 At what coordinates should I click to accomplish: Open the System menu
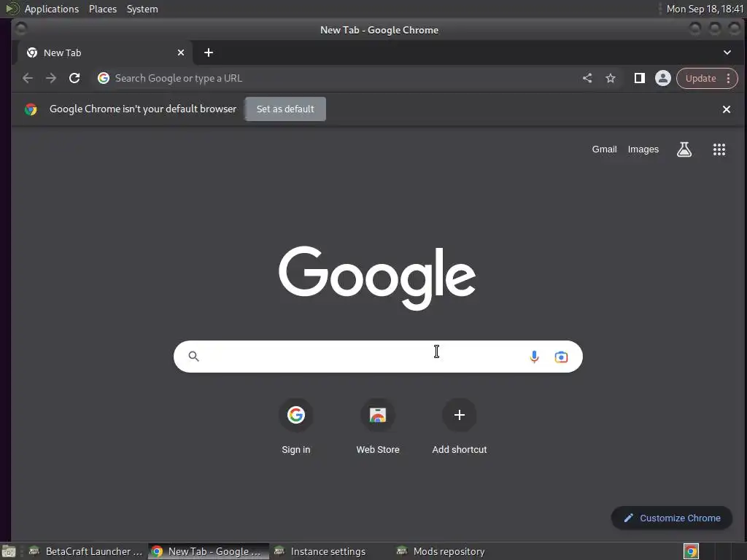click(x=142, y=9)
